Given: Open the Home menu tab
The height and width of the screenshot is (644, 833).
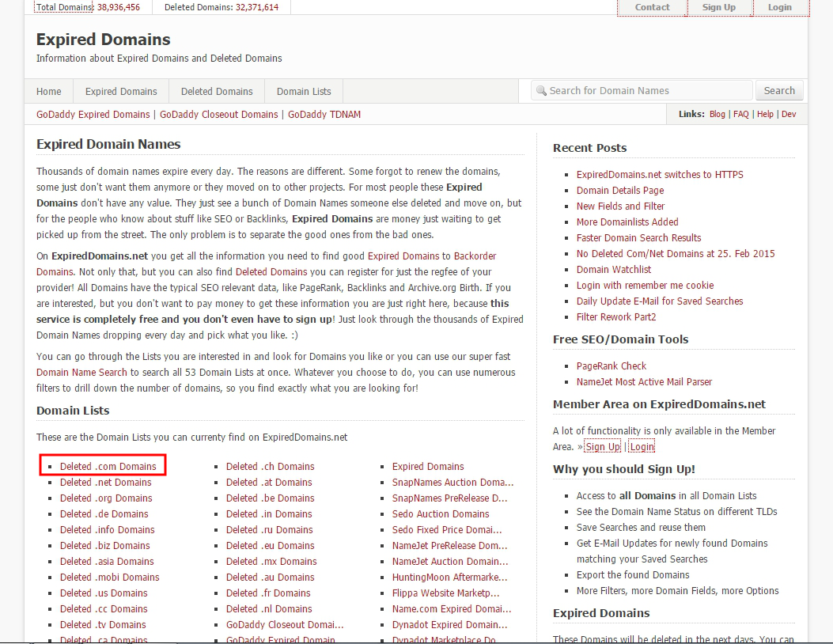Looking at the screenshot, I should (49, 91).
